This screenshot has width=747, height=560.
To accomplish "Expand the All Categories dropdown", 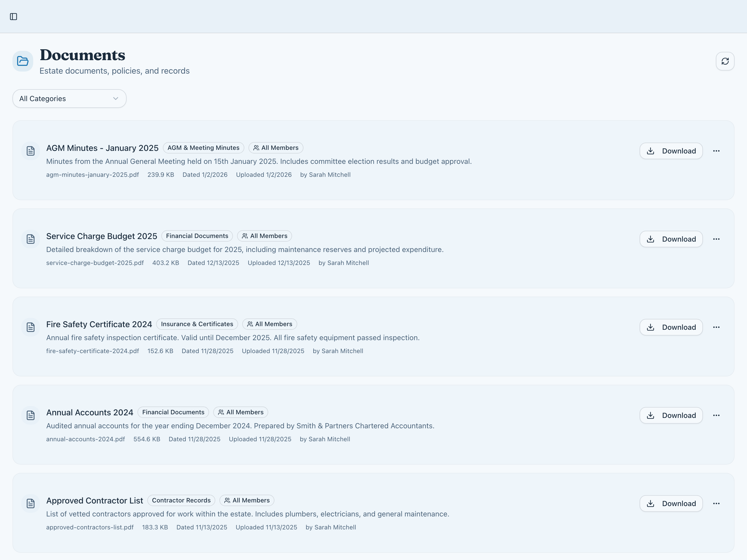I will tap(69, 99).
